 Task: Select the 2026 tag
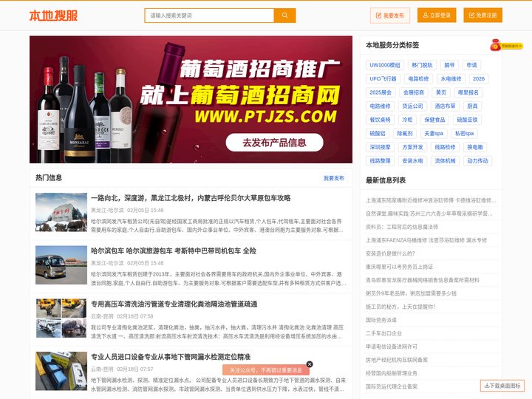coord(479,79)
